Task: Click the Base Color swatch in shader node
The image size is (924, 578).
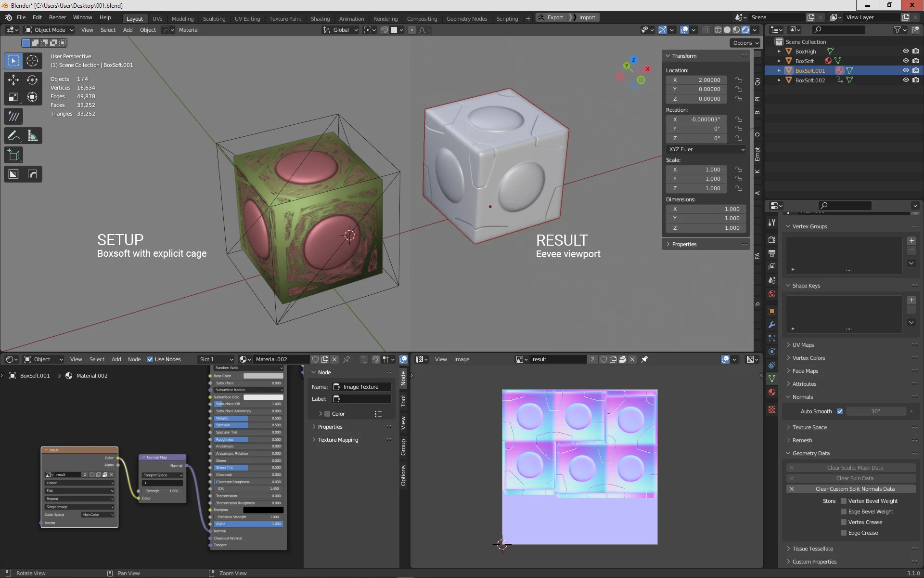Action: point(263,376)
